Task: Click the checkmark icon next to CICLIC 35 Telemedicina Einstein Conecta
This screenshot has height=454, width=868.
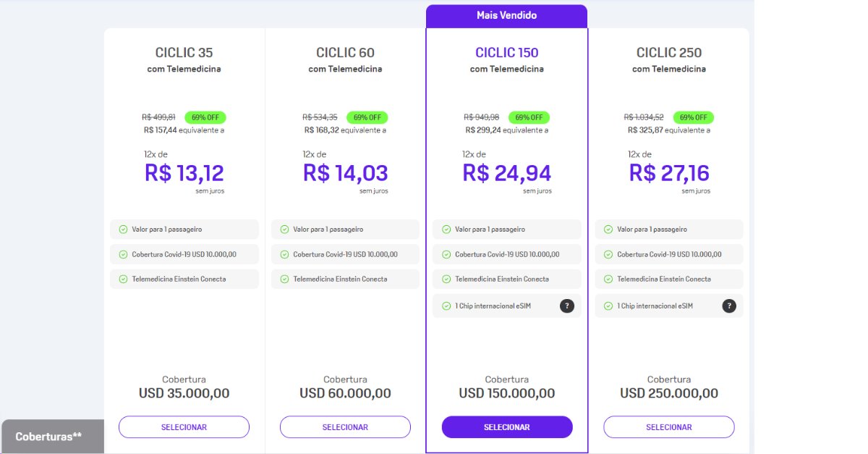Action: click(122, 279)
